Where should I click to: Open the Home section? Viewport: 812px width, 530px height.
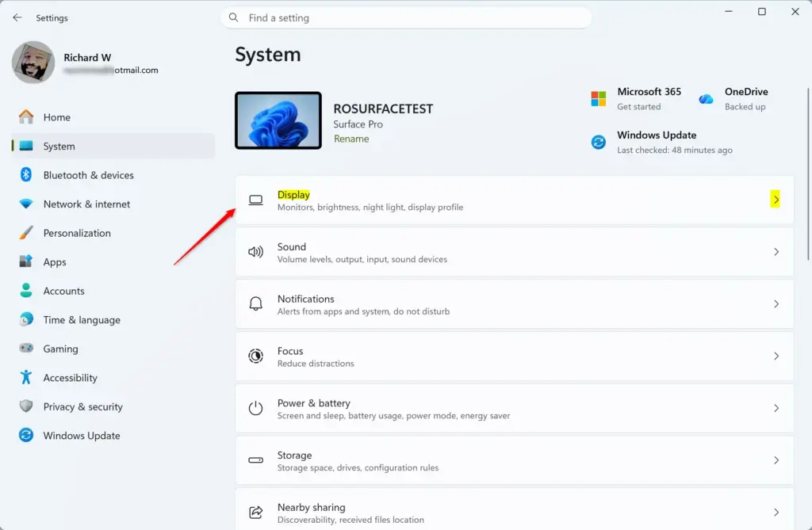[x=113, y=117]
